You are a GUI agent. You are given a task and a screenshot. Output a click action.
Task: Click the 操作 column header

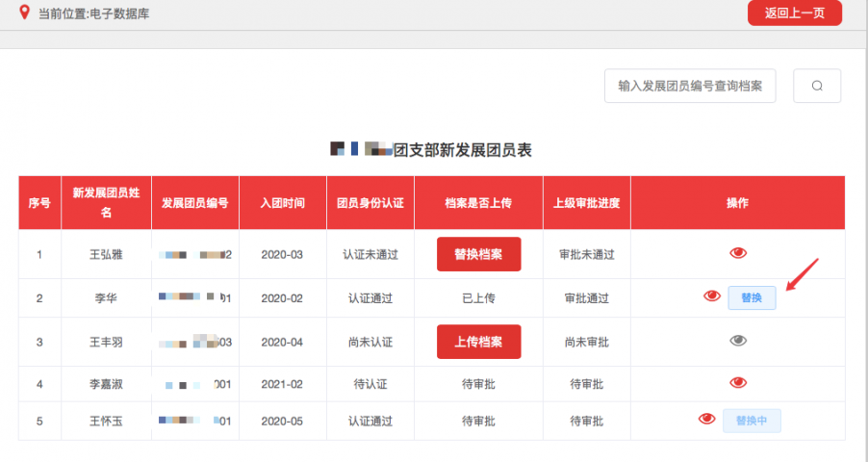(737, 203)
